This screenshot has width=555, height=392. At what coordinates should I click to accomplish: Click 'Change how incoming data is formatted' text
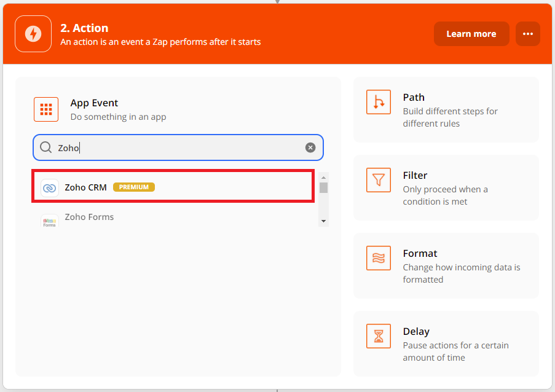[x=462, y=273]
